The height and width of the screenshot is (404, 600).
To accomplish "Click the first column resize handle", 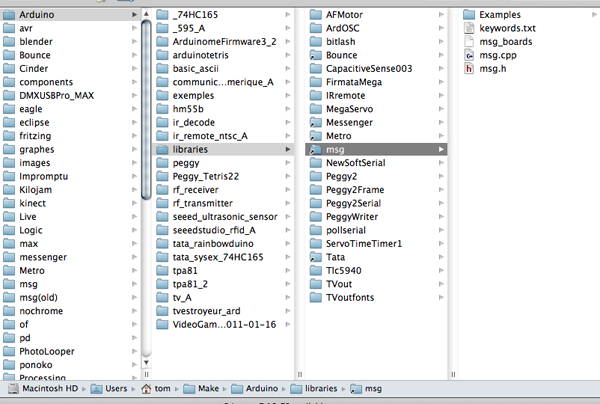I will pos(146,374).
